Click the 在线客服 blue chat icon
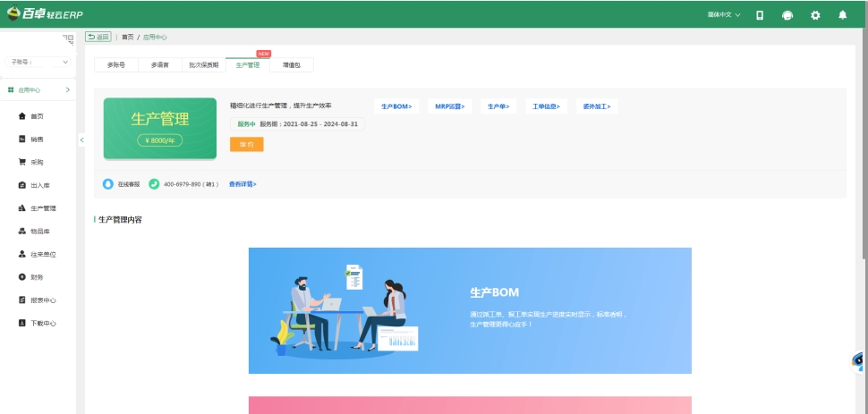The image size is (868, 414). [108, 184]
